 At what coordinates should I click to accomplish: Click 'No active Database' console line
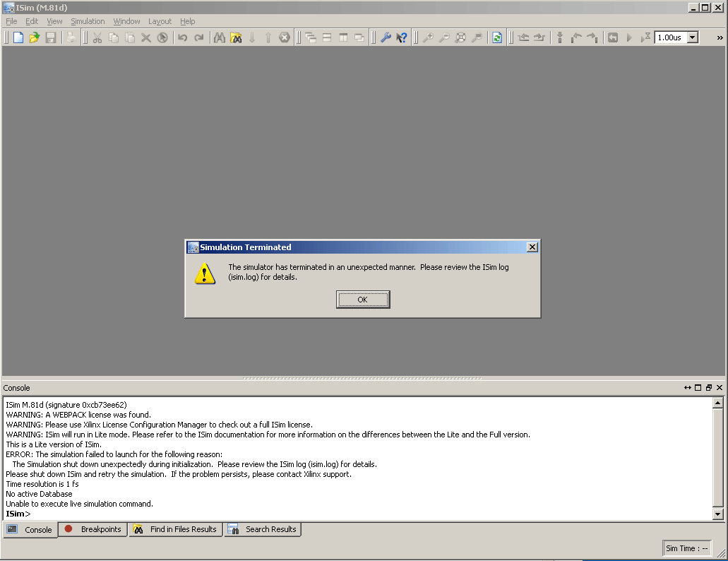coord(39,494)
